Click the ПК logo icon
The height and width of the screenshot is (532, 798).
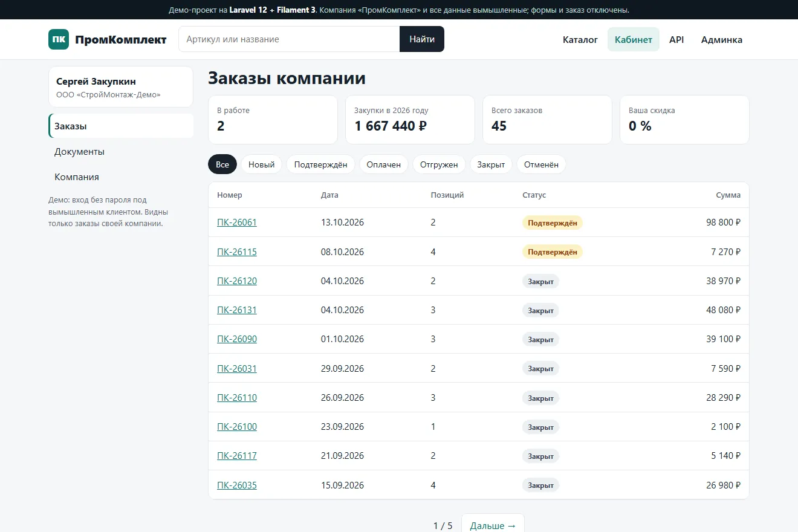point(59,39)
